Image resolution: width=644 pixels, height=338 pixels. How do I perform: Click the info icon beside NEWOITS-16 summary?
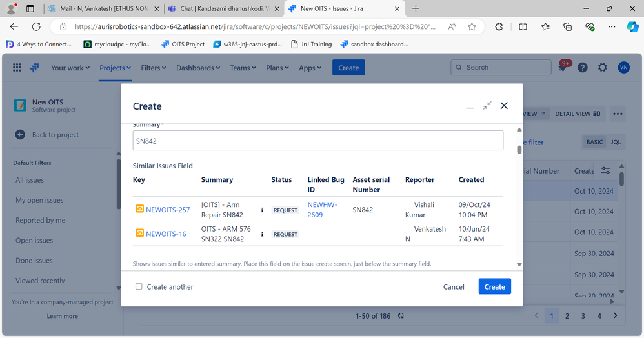pos(262,234)
